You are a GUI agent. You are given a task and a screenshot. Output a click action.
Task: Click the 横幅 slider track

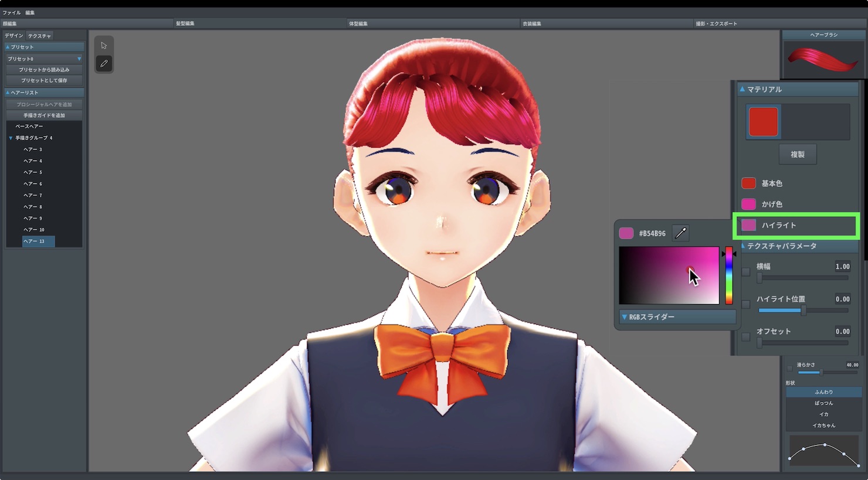coord(803,278)
